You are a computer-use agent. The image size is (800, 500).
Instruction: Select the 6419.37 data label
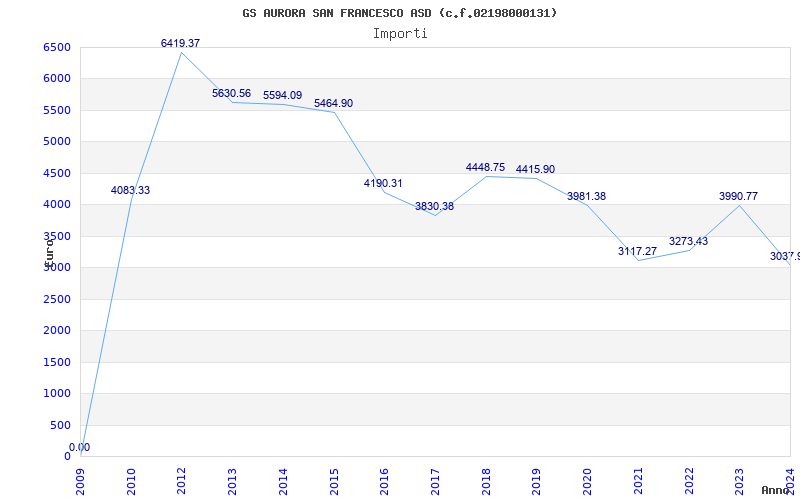click(181, 43)
